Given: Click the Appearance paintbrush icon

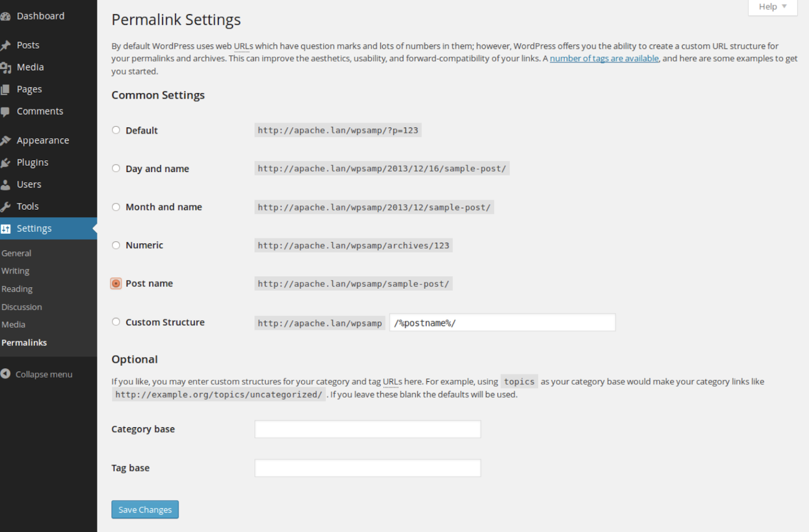Looking at the screenshot, I should coord(6,141).
